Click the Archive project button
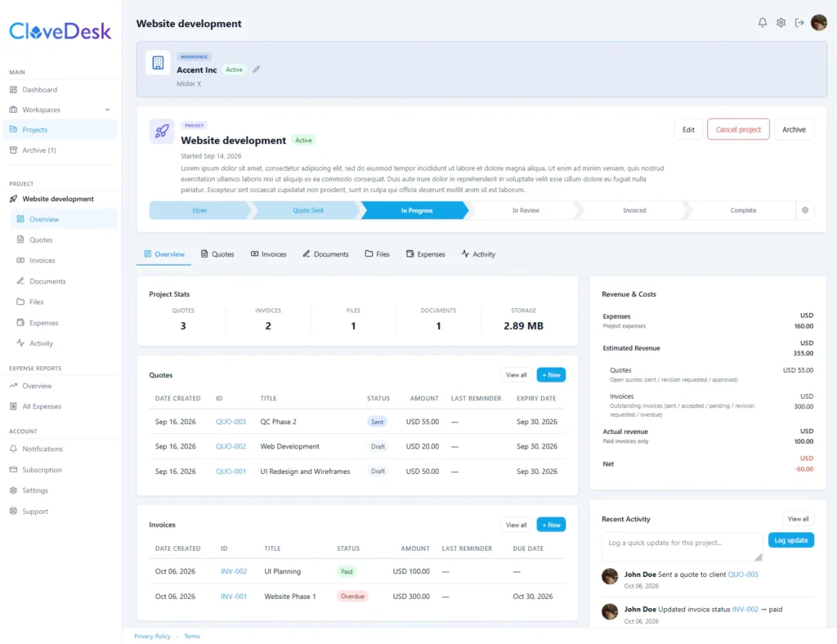837x644 pixels. pos(794,130)
